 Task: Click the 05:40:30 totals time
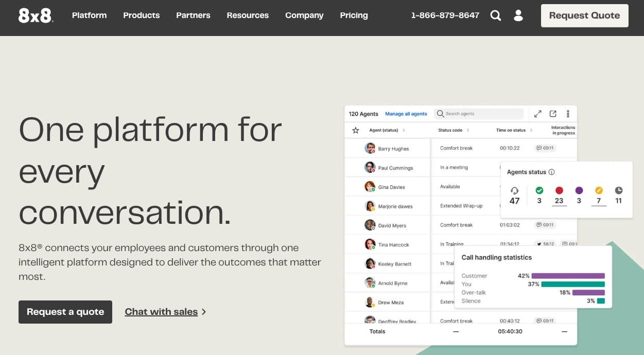[510, 331]
